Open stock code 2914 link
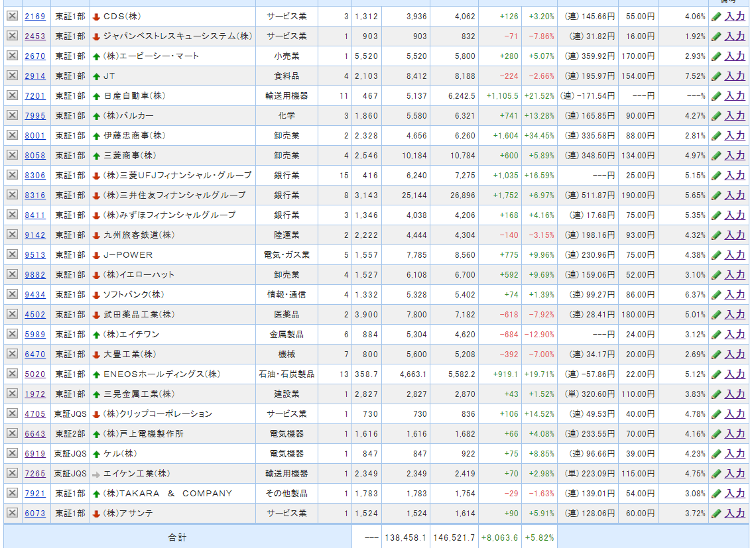 35,76
